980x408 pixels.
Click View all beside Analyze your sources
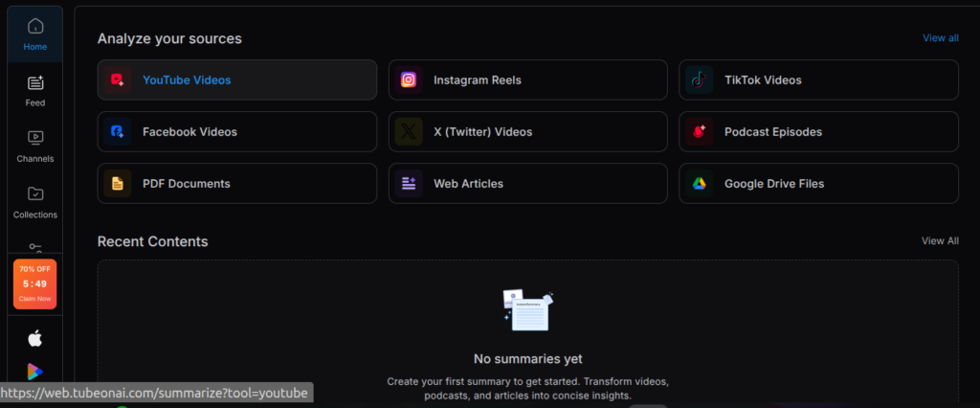940,38
